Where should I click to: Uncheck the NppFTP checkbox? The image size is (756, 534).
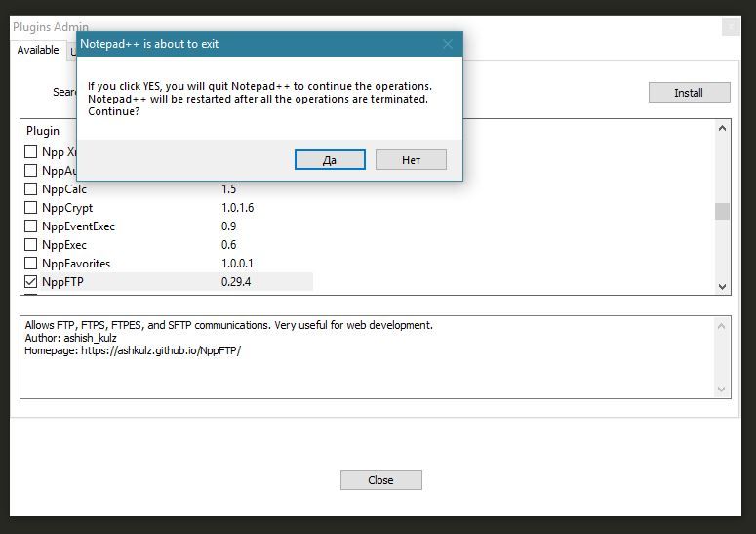(x=31, y=282)
